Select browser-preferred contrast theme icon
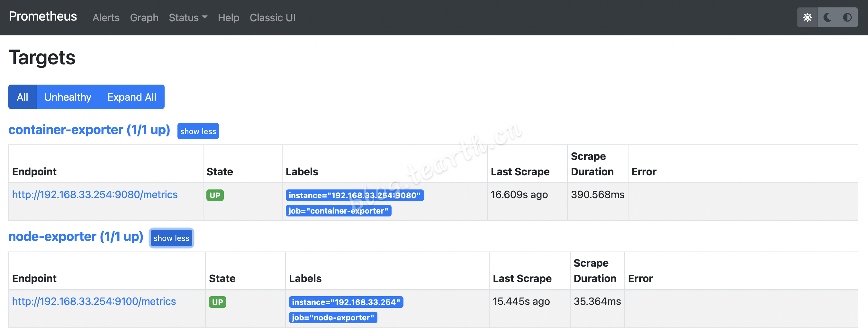Image resolution: width=868 pixels, height=330 pixels. click(x=847, y=17)
